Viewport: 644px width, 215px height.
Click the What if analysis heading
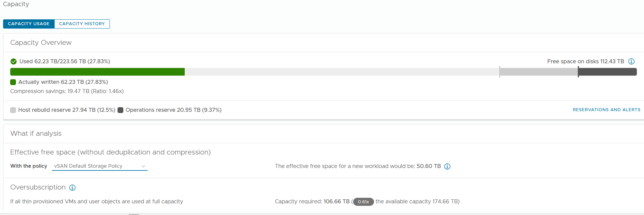click(x=36, y=134)
